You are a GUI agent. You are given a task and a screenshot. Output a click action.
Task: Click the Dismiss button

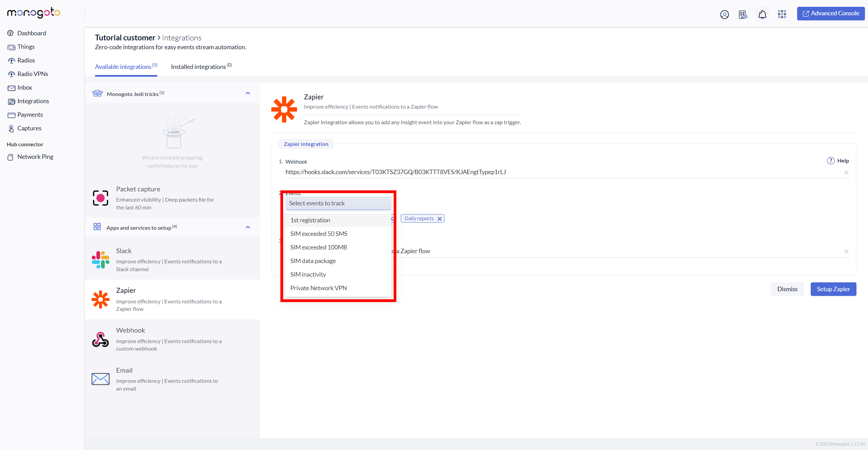coord(787,289)
